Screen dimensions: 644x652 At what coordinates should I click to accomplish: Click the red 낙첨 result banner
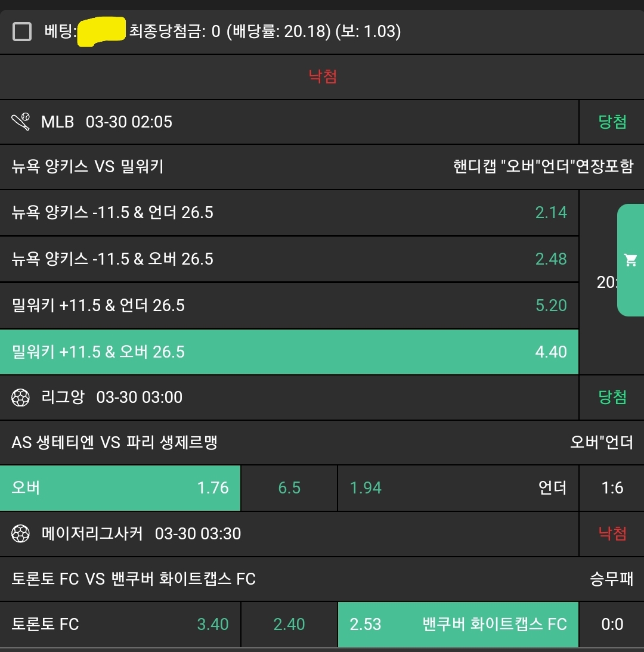pos(323,77)
